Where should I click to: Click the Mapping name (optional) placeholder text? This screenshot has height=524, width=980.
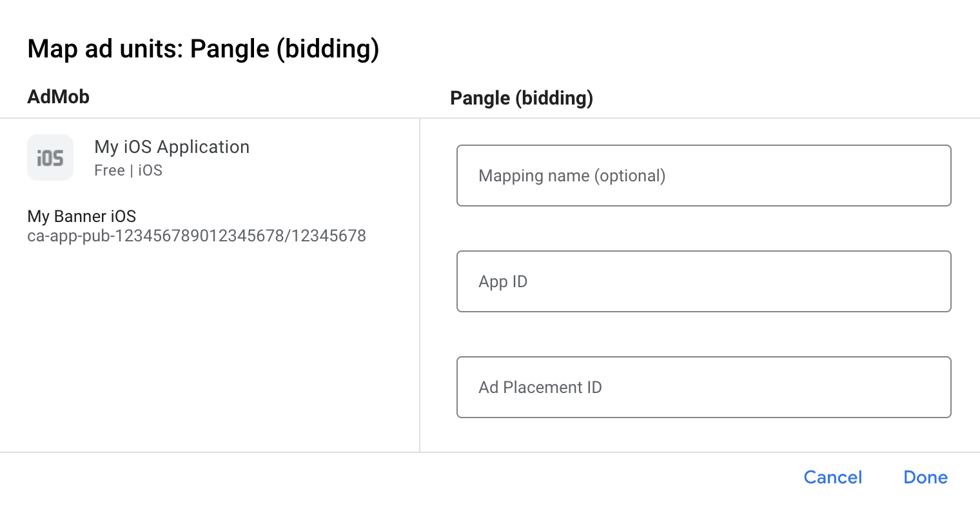pos(572,176)
